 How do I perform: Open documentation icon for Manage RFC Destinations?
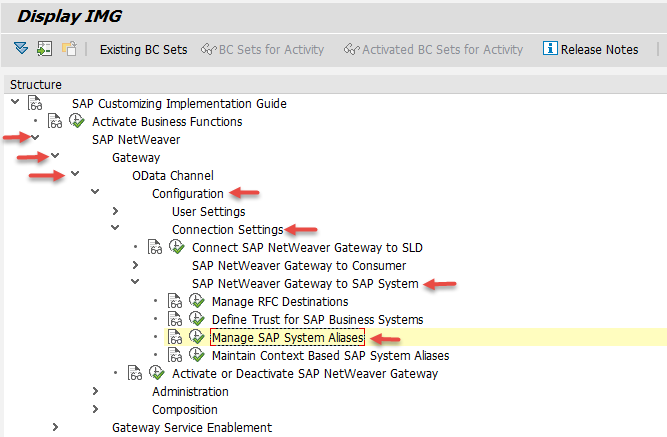176,302
